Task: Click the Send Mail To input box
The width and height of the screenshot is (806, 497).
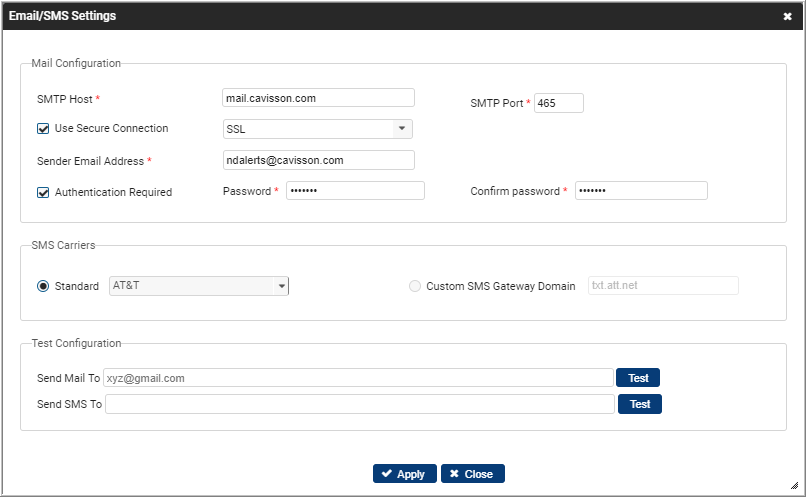Action: point(358,378)
